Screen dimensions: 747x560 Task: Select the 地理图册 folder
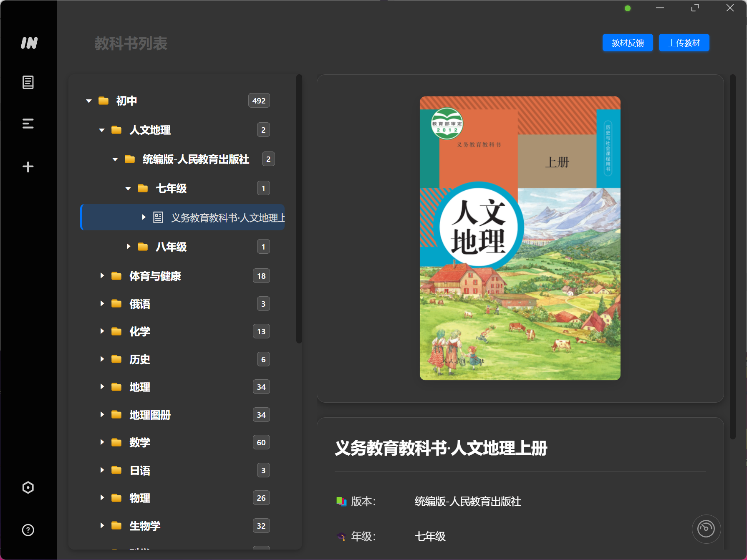(x=149, y=415)
